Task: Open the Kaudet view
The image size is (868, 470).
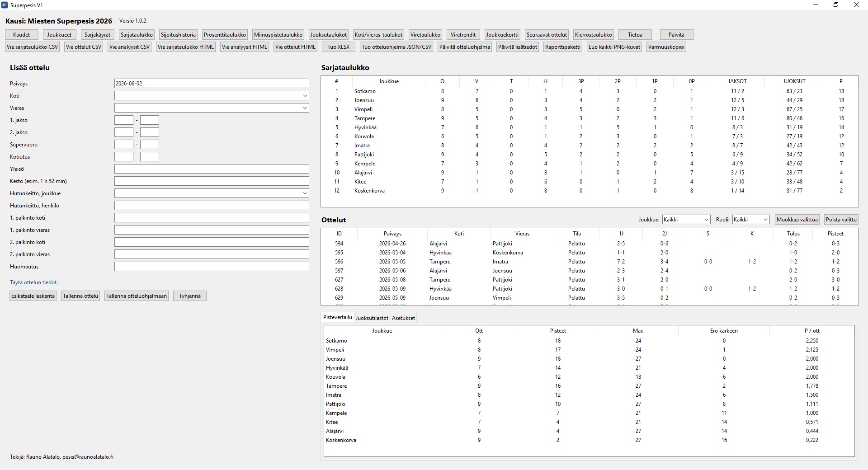Action: pos(22,35)
